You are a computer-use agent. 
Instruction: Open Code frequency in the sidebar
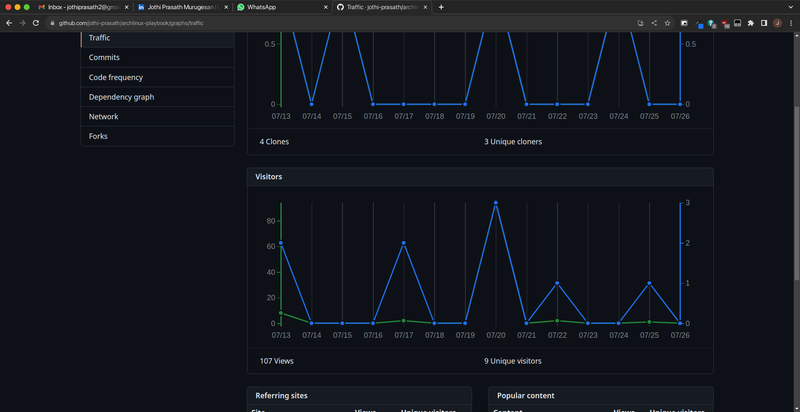(x=115, y=77)
